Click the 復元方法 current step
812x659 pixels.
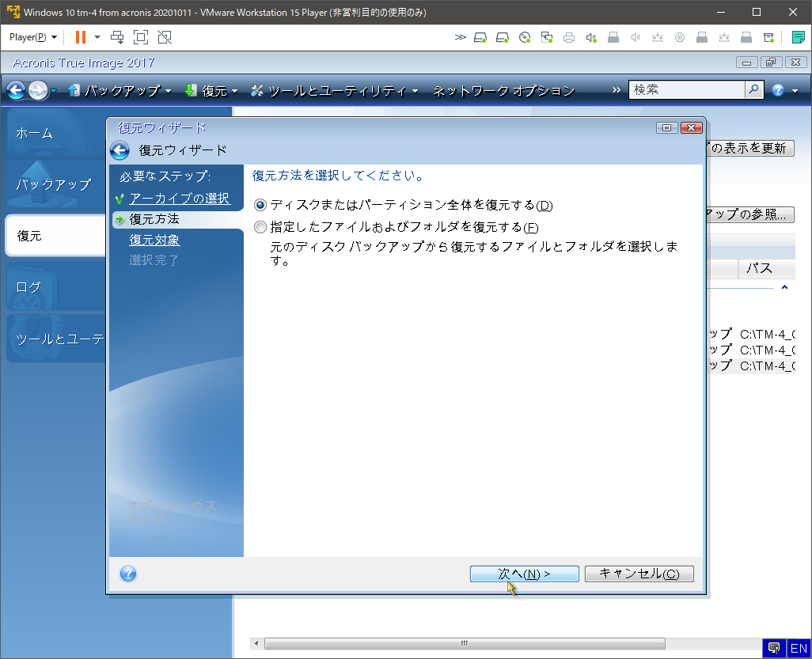click(154, 219)
